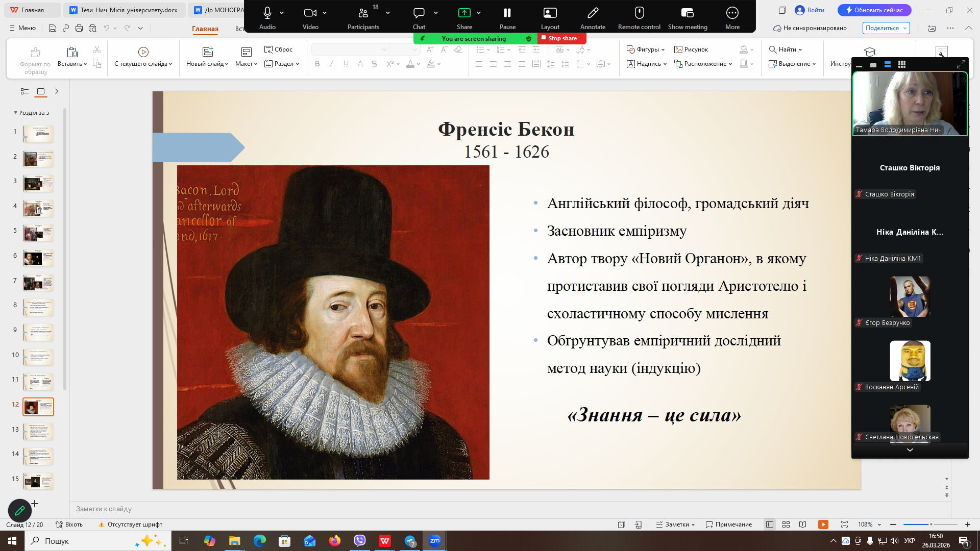Image resolution: width=980 pixels, height=551 pixels.
Task: Toggle Video camera in Zoom toolbar
Action: coord(310,13)
